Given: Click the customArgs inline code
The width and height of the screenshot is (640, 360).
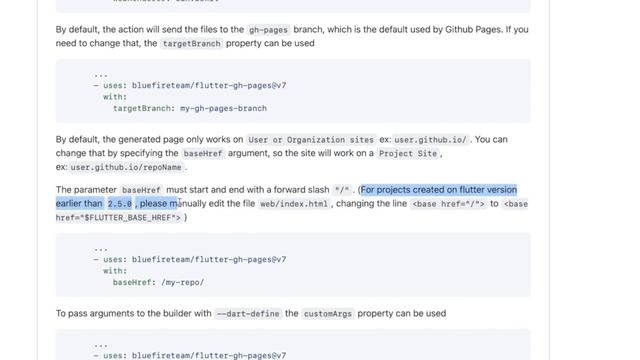Looking at the screenshot, I should coord(328,314).
